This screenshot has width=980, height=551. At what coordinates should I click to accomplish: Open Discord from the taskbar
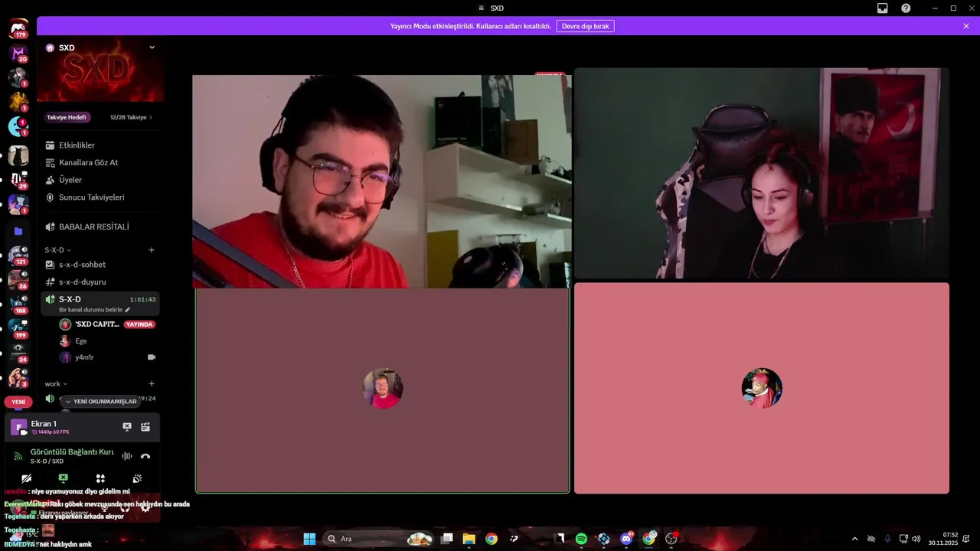[x=626, y=539]
